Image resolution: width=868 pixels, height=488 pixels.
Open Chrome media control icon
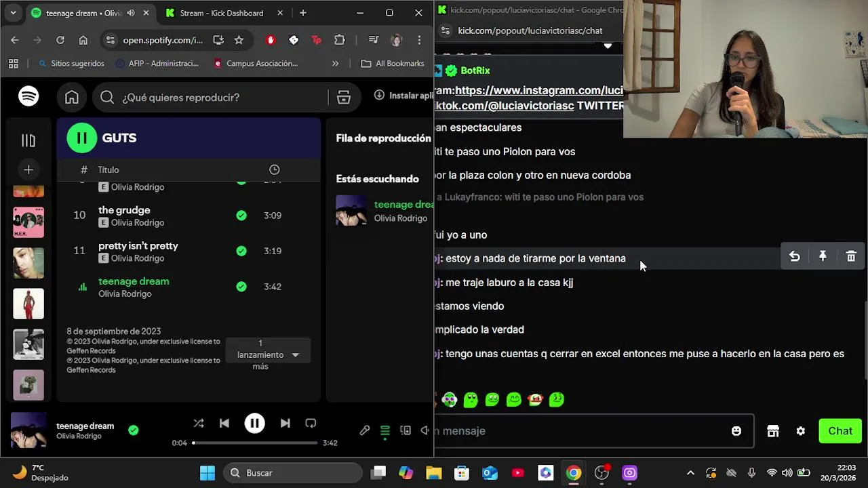[374, 40]
